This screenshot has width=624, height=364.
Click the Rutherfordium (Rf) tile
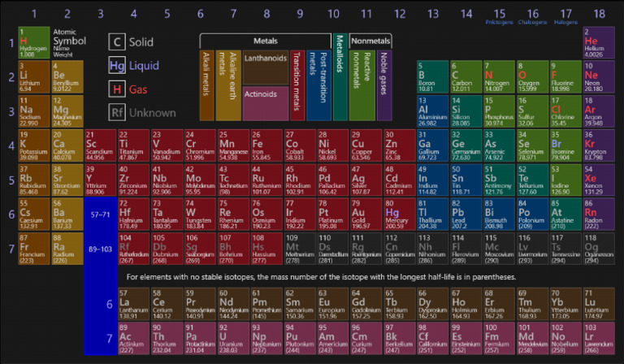[x=134, y=249]
